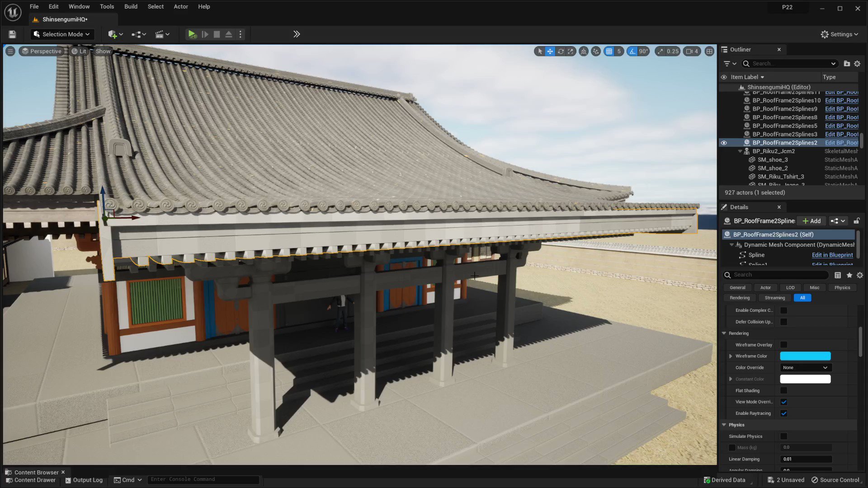Open the Play in Editor button
This screenshot has height=488, width=868.
(x=192, y=34)
